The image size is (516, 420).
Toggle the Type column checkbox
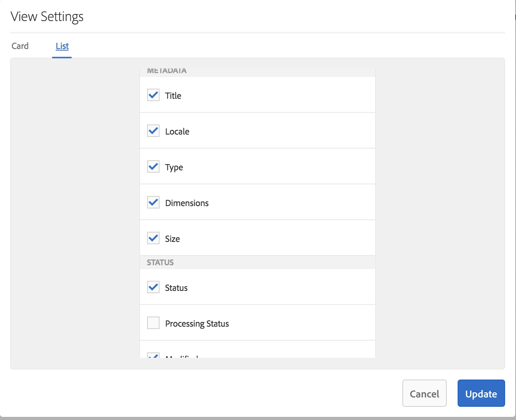(x=153, y=166)
